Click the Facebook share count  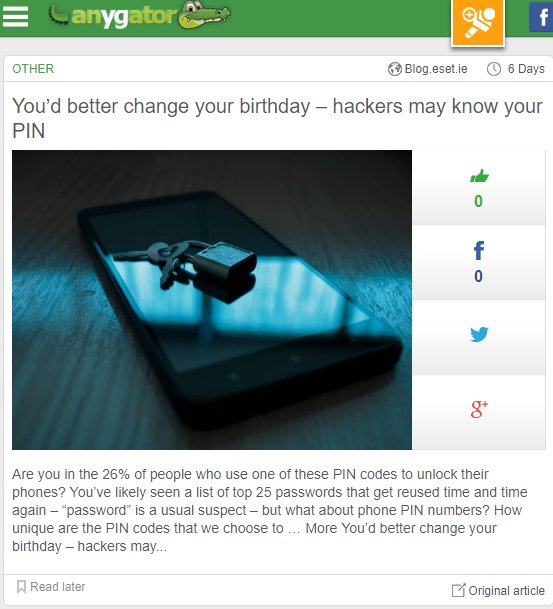478,276
